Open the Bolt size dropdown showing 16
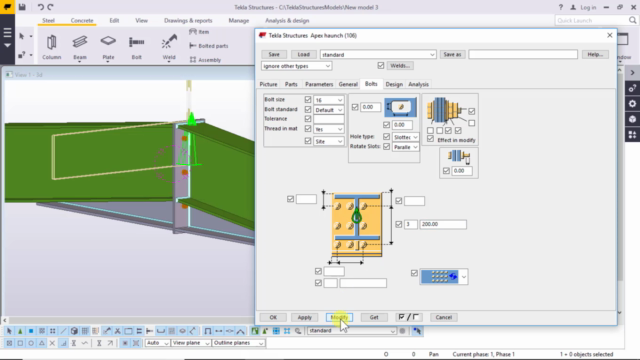 (329, 100)
